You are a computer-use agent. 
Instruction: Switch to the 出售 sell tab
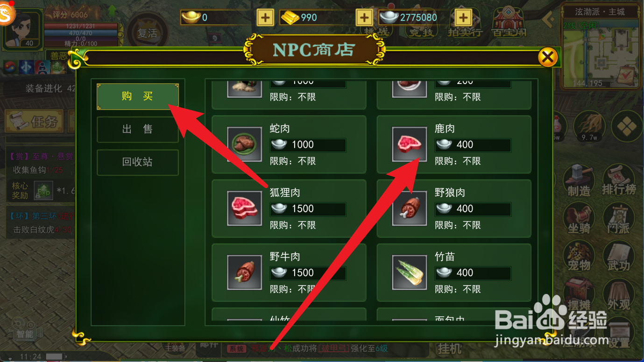[137, 129]
